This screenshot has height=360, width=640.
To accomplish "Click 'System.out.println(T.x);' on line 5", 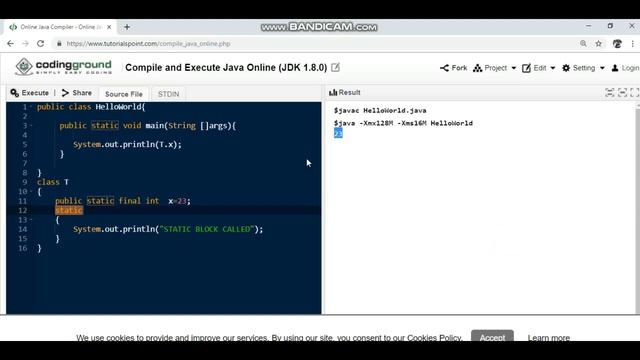I will tap(127, 144).
